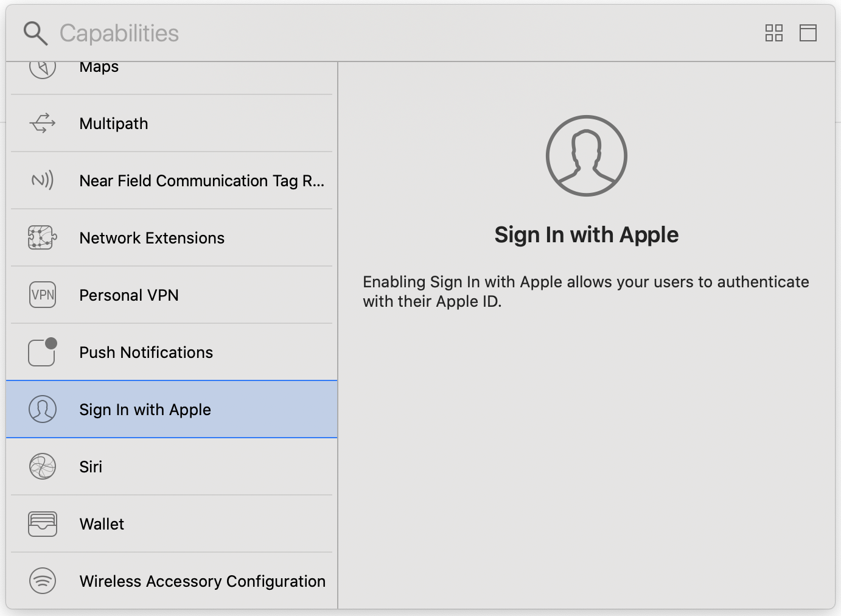Select the Personal VPN capability
841x616 pixels.
pyautogui.click(x=172, y=295)
